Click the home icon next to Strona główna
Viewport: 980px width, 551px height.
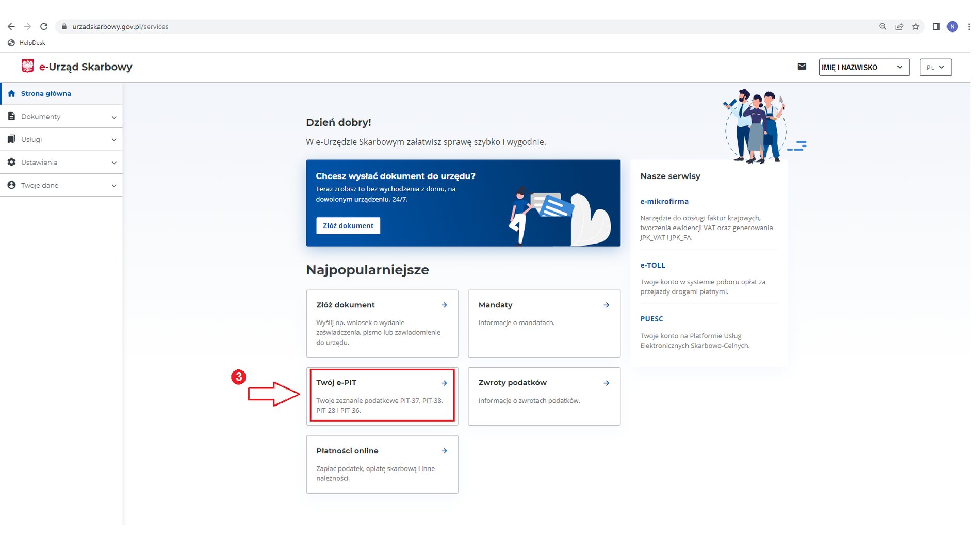[11, 93]
